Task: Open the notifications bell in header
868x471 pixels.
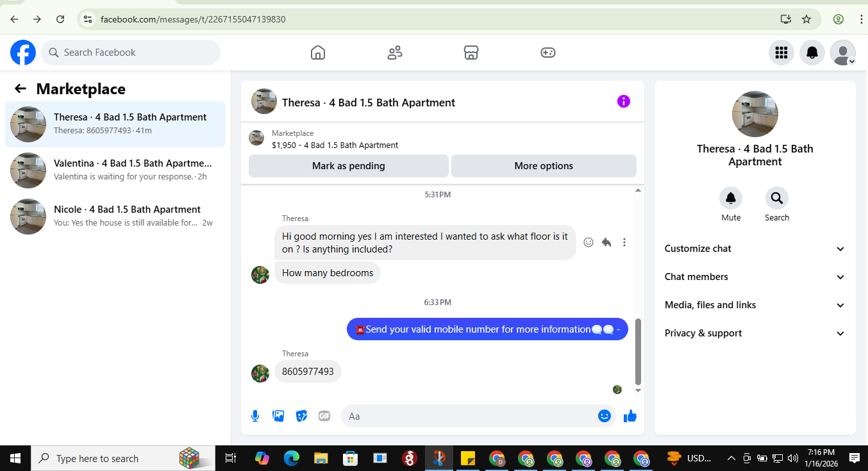Action: pos(812,53)
